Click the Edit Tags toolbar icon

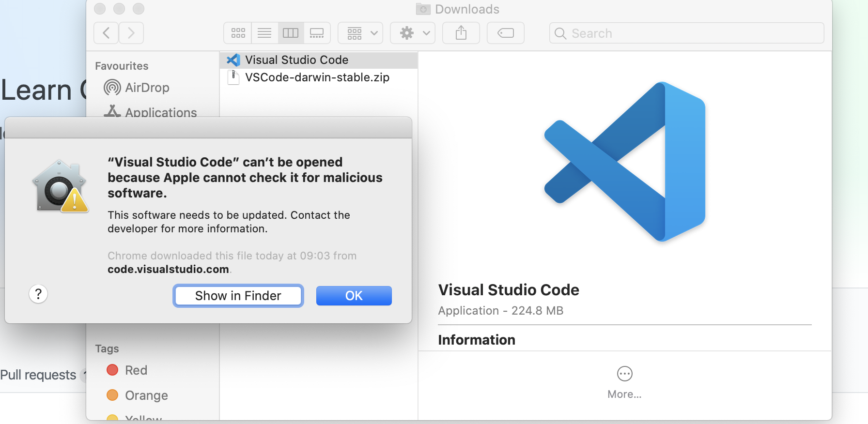(x=506, y=33)
